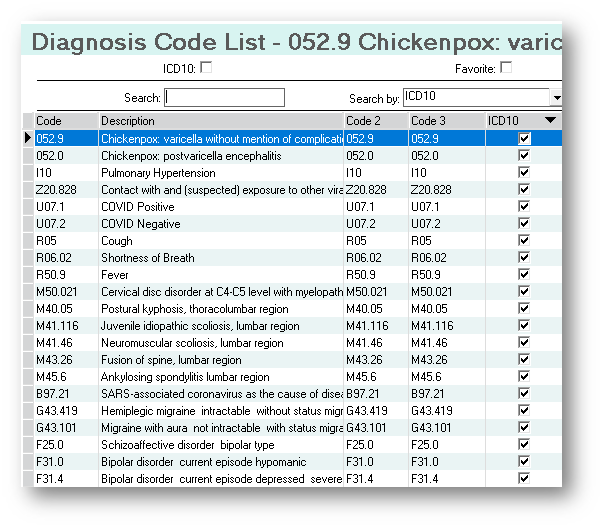
Task: Select the current-row indicator arrow for 052.9
Action: 28,139
